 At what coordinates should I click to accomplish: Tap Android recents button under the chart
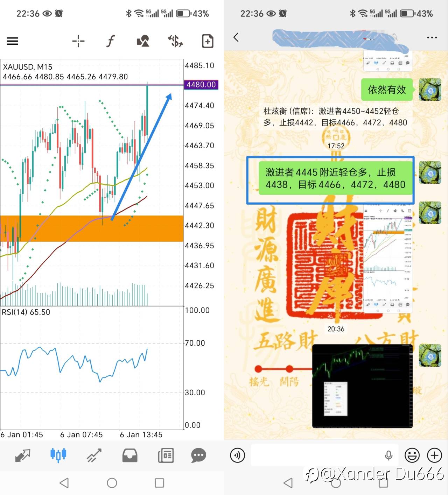pos(159,483)
